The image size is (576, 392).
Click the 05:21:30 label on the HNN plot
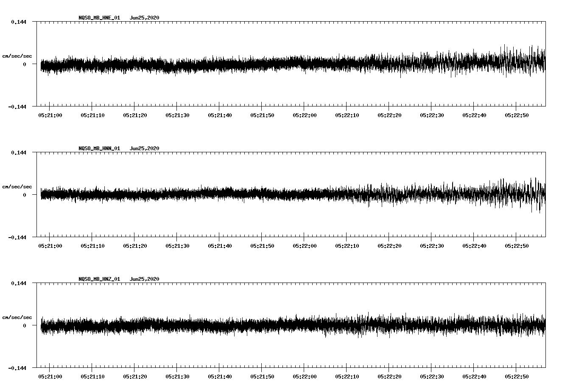[177, 246]
